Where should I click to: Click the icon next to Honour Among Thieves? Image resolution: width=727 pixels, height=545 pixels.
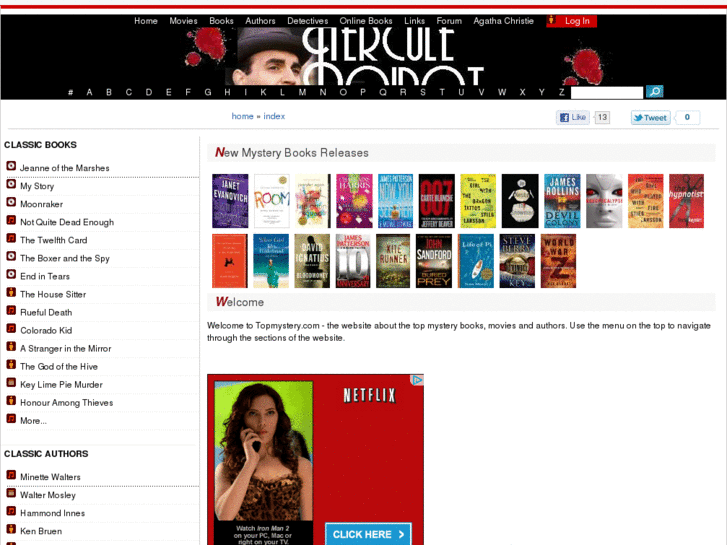[x=11, y=401]
